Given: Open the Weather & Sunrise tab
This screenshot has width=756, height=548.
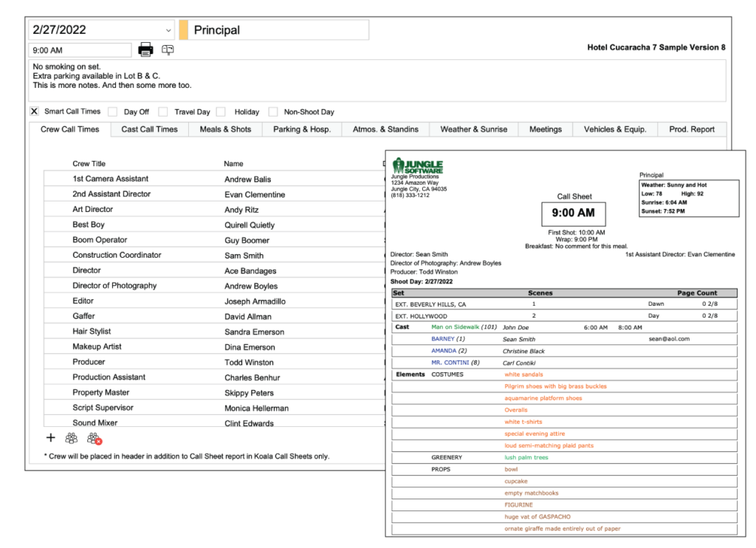Looking at the screenshot, I should coord(474,129).
